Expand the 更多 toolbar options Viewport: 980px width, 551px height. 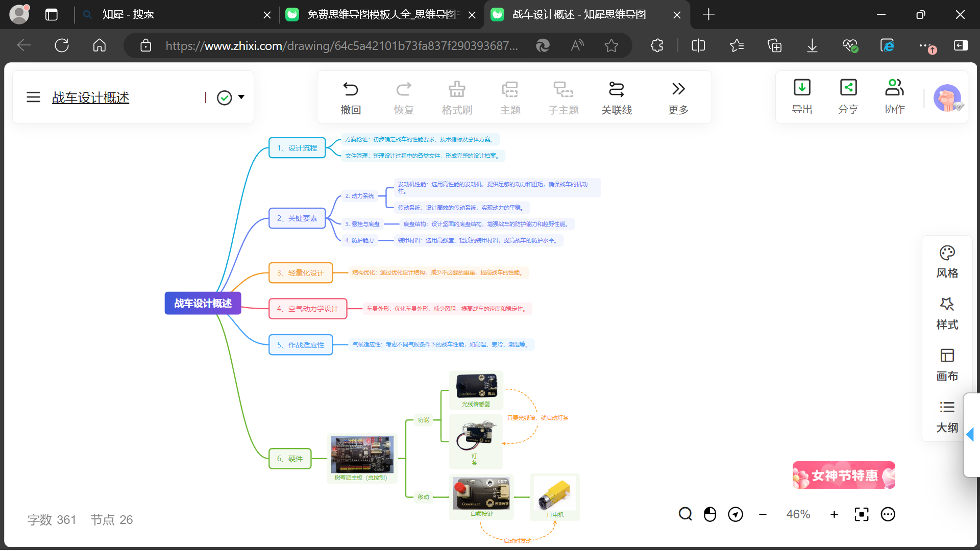pyautogui.click(x=678, y=97)
